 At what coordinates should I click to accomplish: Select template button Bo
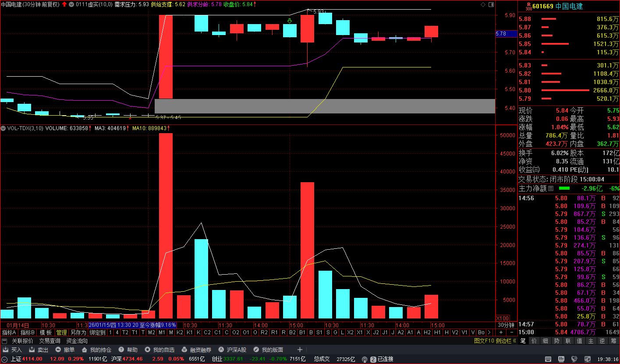[481, 332]
